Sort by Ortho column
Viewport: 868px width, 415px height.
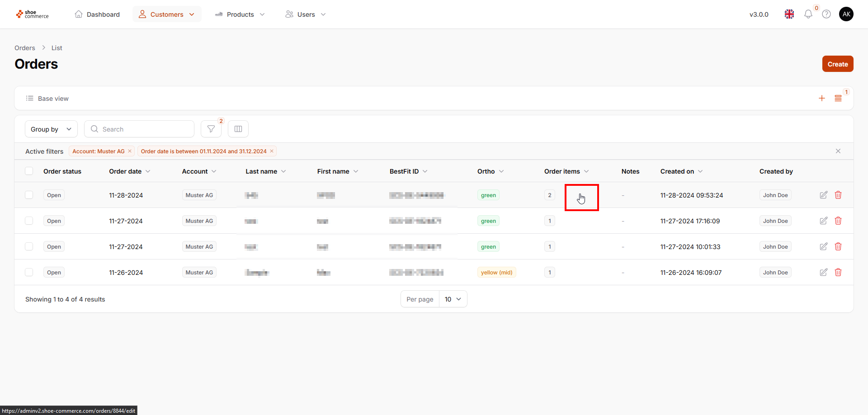[491, 172]
